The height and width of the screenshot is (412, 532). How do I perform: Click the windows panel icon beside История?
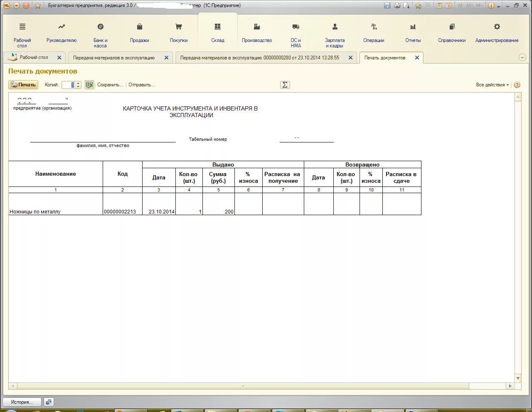coord(49,402)
